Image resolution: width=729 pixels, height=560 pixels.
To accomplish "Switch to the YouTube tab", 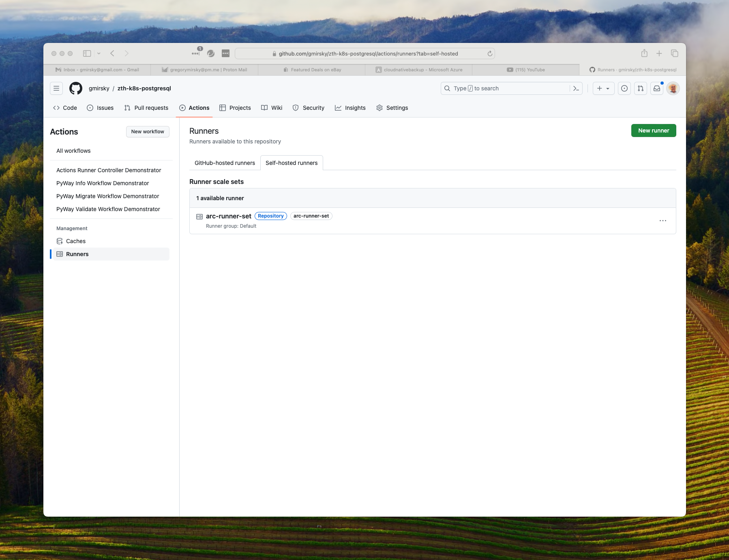I will point(526,70).
